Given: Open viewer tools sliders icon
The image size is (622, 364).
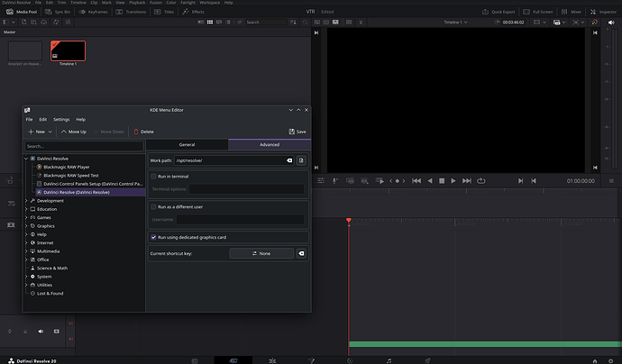Looking at the screenshot, I should pyautogui.click(x=321, y=181).
